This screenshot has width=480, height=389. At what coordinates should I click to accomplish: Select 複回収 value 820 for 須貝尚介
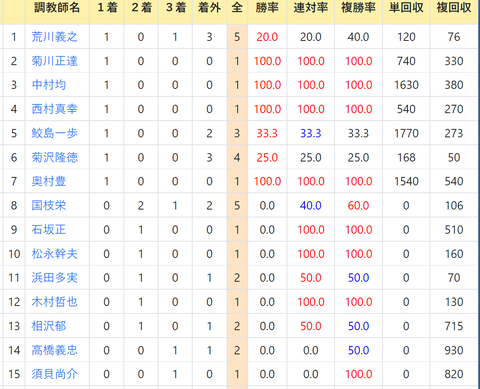click(x=454, y=374)
